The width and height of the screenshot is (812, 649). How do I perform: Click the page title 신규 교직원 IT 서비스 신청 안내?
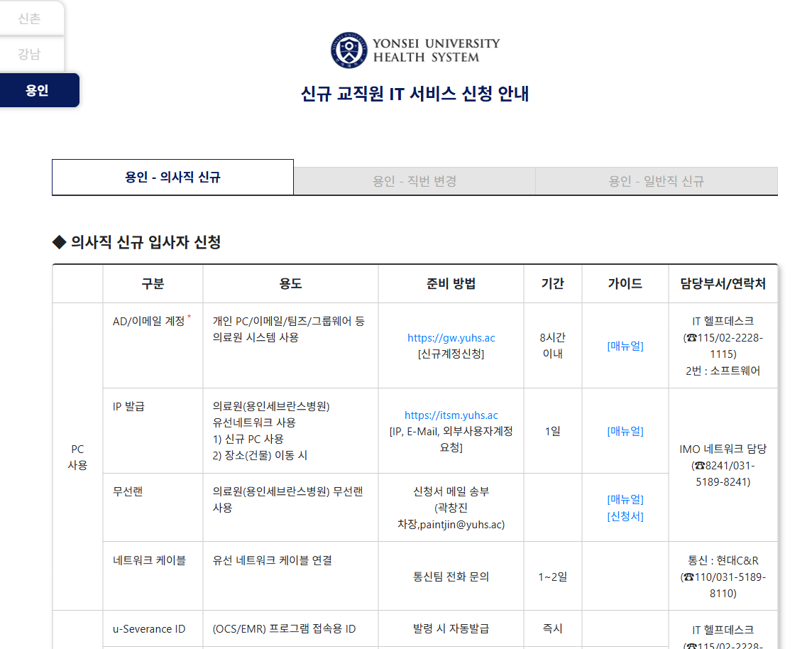click(415, 94)
